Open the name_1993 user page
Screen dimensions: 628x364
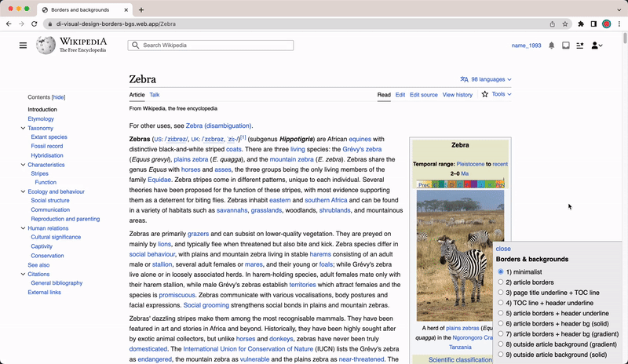pyautogui.click(x=526, y=45)
